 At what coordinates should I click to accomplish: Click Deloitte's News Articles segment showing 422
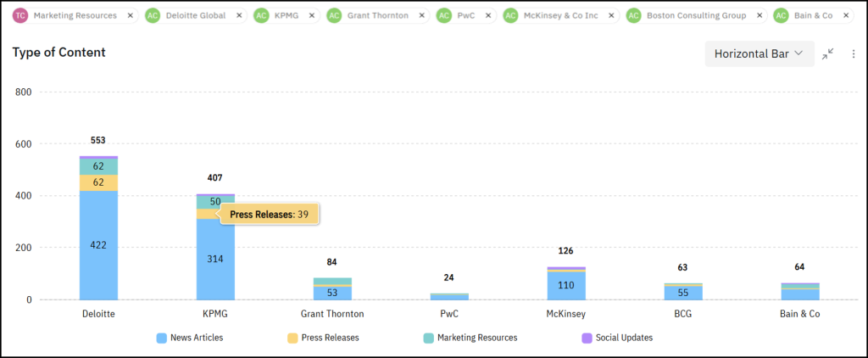point(98,245)
